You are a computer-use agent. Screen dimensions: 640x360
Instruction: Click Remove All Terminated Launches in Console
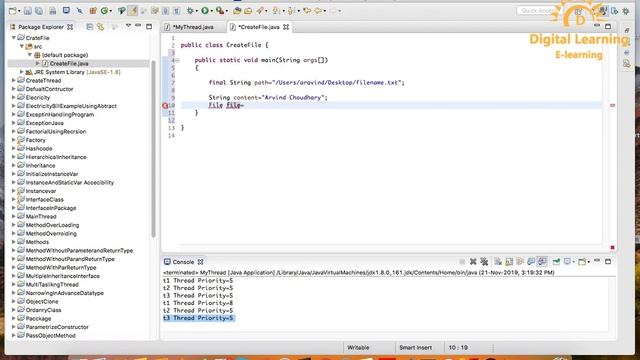coord(484,262)
